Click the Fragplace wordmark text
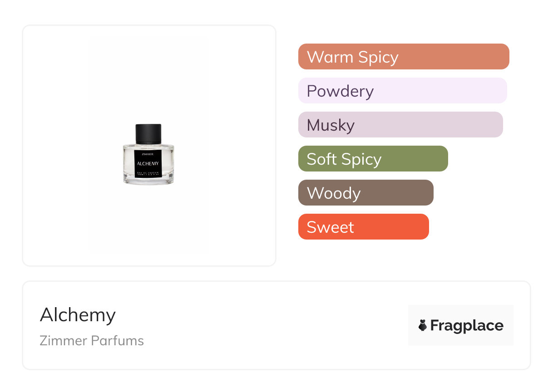The image size is (553, 392). [x=467, y=325]
